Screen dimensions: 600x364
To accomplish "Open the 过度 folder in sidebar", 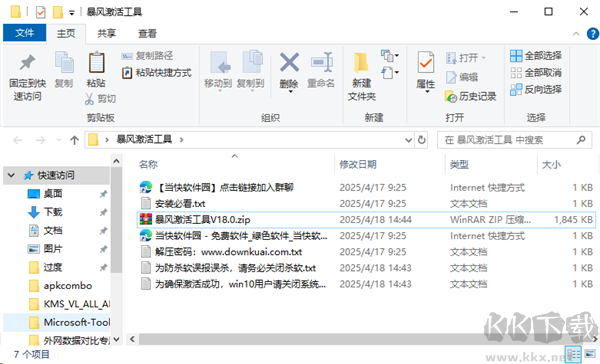I will click(52, 267).
